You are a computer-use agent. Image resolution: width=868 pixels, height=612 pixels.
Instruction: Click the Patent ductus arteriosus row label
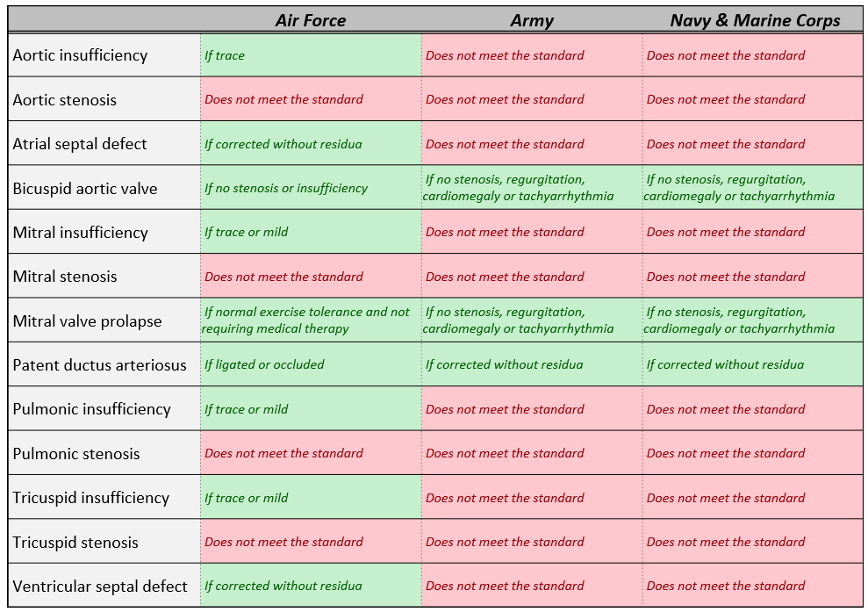pyautogui.click(x=99, y=365)
